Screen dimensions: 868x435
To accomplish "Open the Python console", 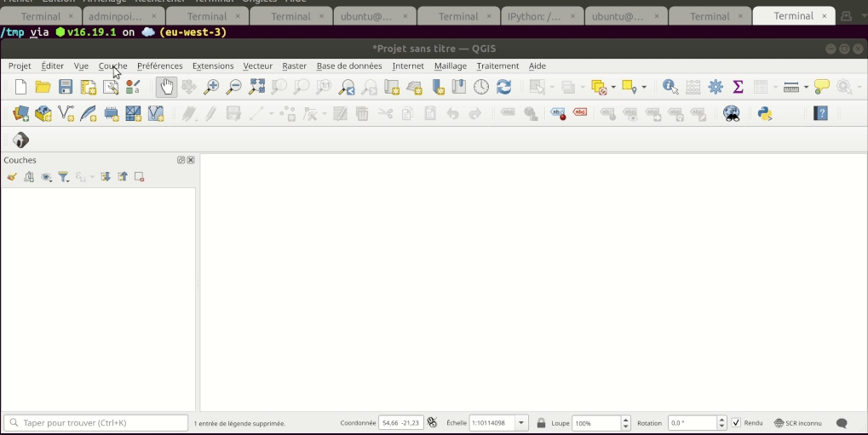I will tap(765, 113).
